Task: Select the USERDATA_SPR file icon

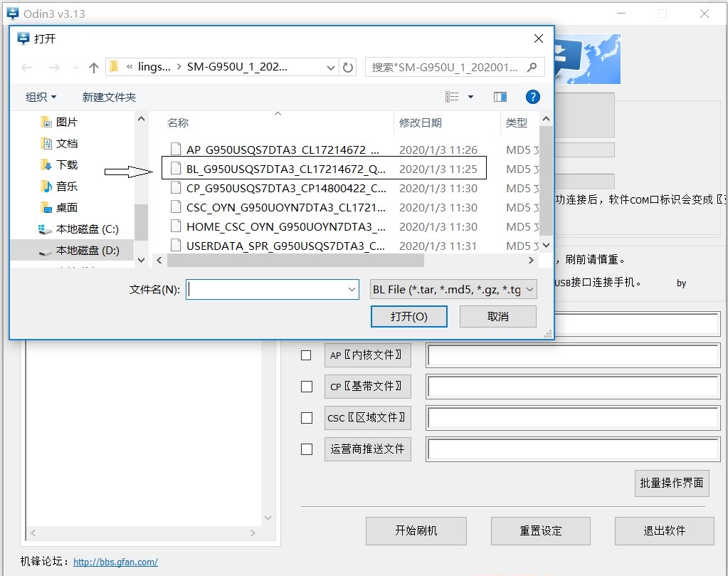Action: (176, 245)
